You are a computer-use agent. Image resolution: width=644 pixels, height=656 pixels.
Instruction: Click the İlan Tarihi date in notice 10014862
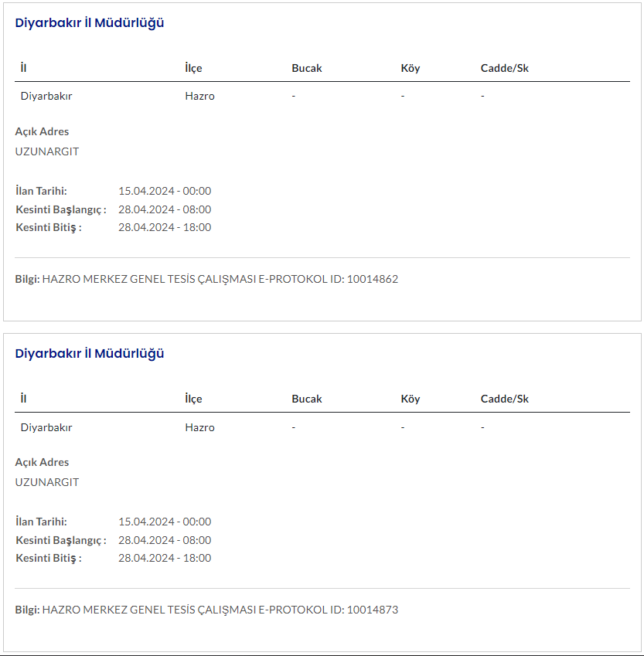pos(165,191)
